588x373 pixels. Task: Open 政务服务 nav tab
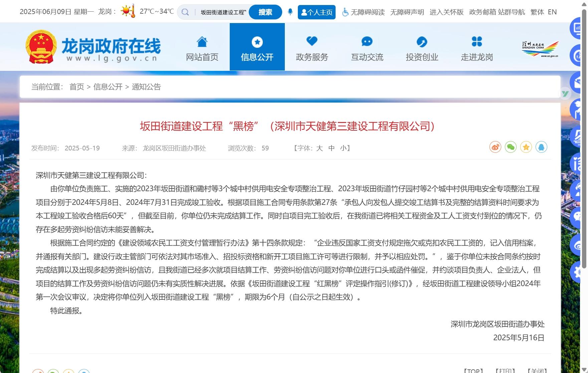tap(312, 47)
